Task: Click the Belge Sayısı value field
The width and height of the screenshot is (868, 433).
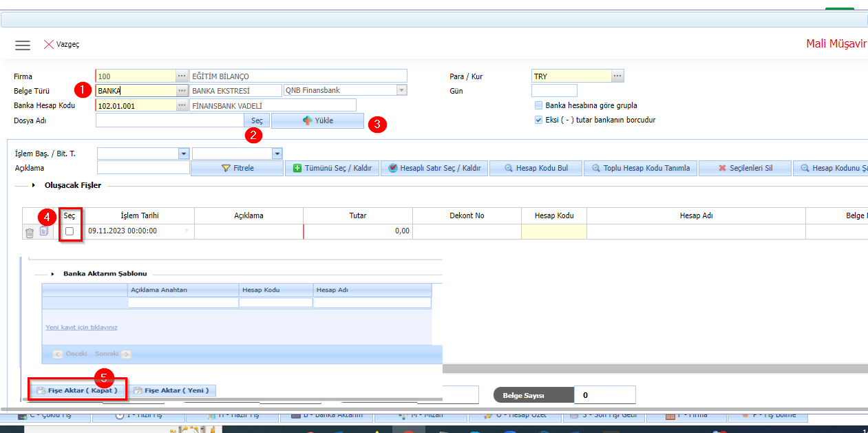Action: click(x=604, y=395)
